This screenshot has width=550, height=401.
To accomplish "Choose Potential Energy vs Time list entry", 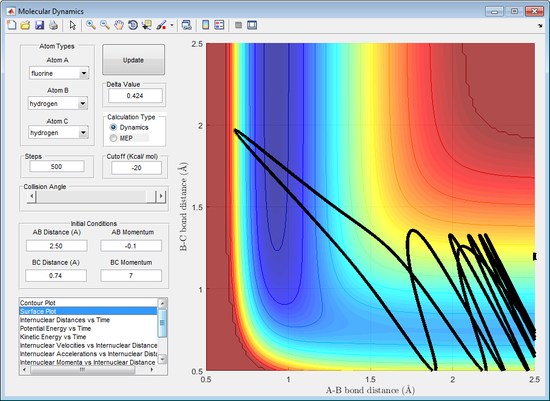I will [88, 328].
